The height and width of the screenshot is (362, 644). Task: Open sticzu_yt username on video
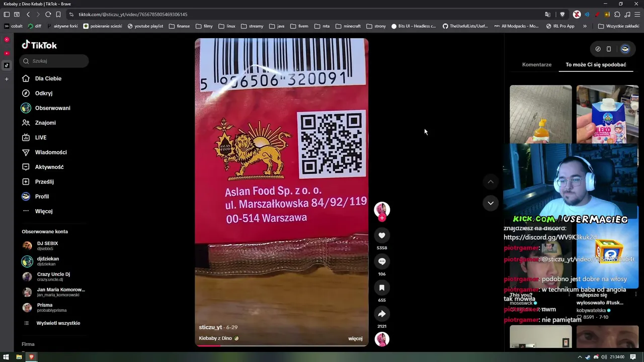(x=210, y=327)
